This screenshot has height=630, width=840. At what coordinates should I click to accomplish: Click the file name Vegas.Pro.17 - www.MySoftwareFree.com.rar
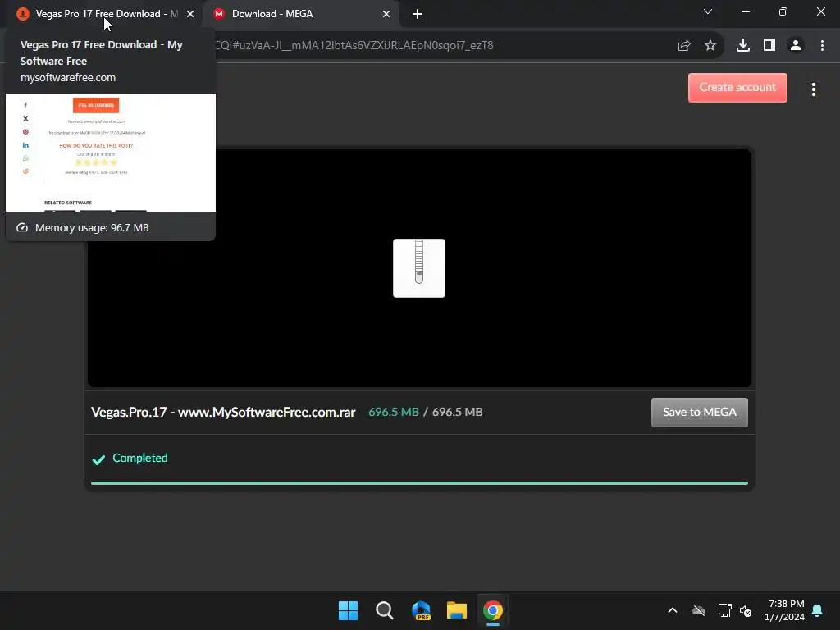[x=223, y=413]
